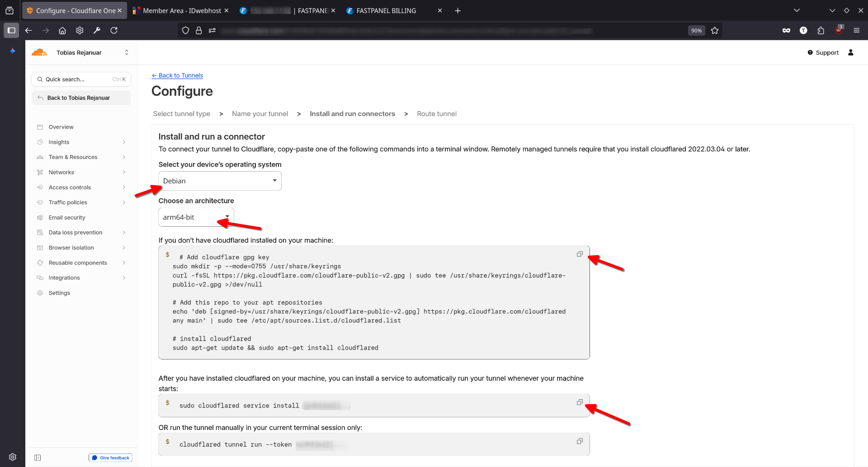
Task: Copy the service install command
Action: (580, 402)
